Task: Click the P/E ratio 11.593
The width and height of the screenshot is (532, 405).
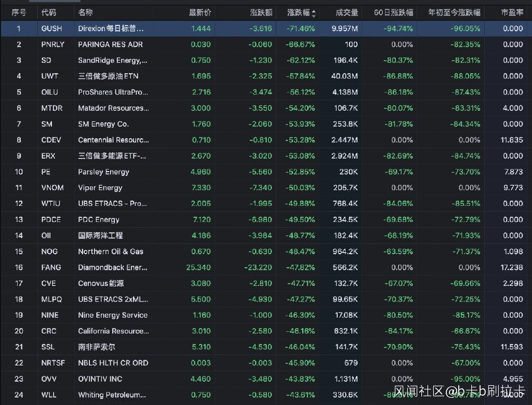Action: pos(512,347)
